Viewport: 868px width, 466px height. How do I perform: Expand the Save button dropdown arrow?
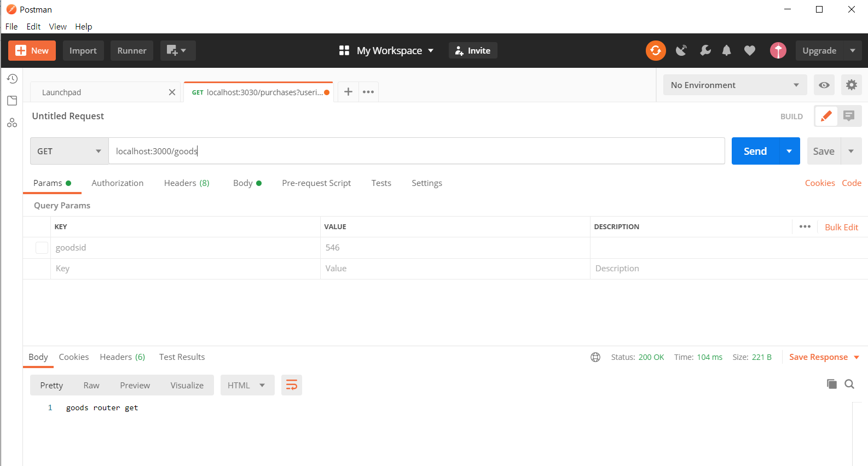tap(851, 151)
